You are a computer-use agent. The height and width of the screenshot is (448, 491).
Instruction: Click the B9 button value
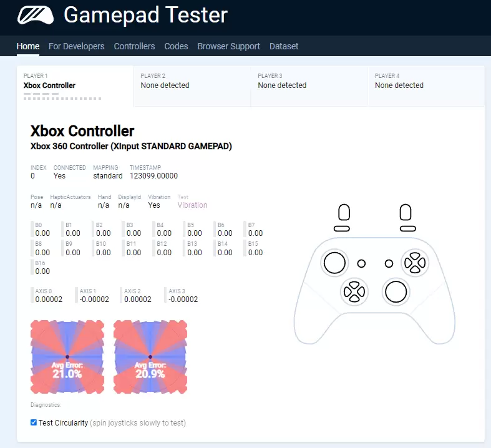click(x=73, y=252)
